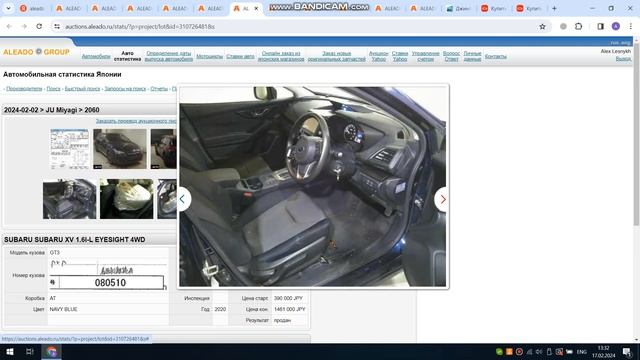
Task: Open the Мотоциклы navigation link
Action: [209, 56]
